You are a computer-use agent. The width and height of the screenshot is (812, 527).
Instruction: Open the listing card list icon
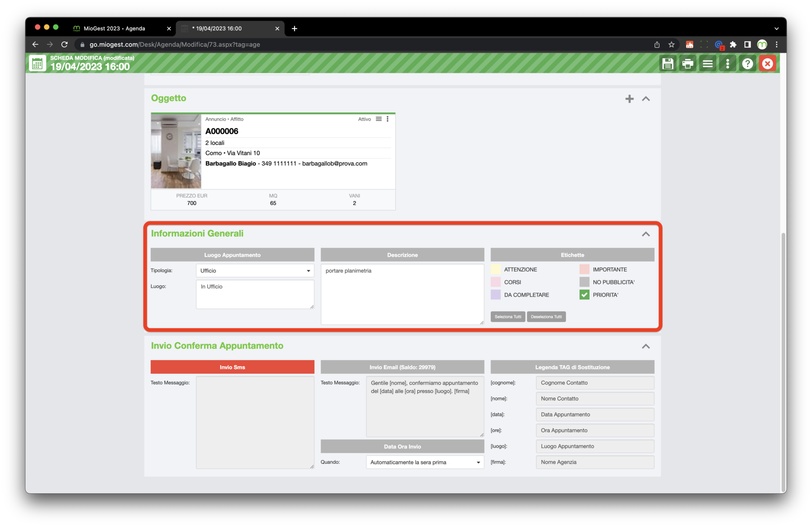pyautogui.click(x=379, y=119)
